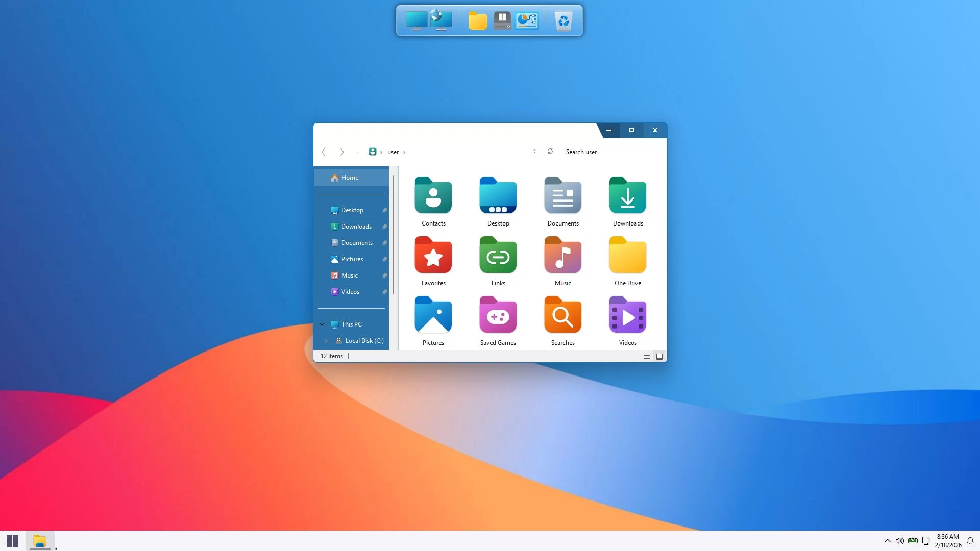This screenshot has width=980, height=551.
Task: Click the user breadcrumb in address bar
Action: [393, 152]
